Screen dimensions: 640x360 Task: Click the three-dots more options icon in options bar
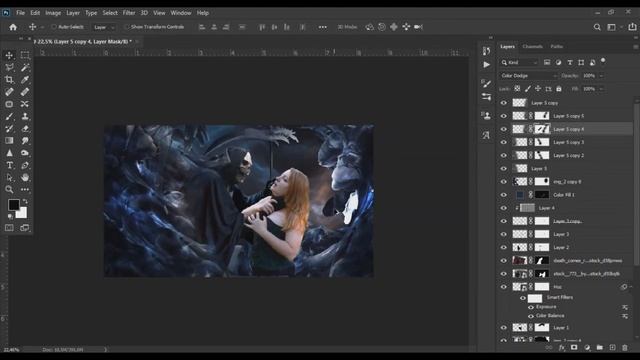click(x=322, y=27)
